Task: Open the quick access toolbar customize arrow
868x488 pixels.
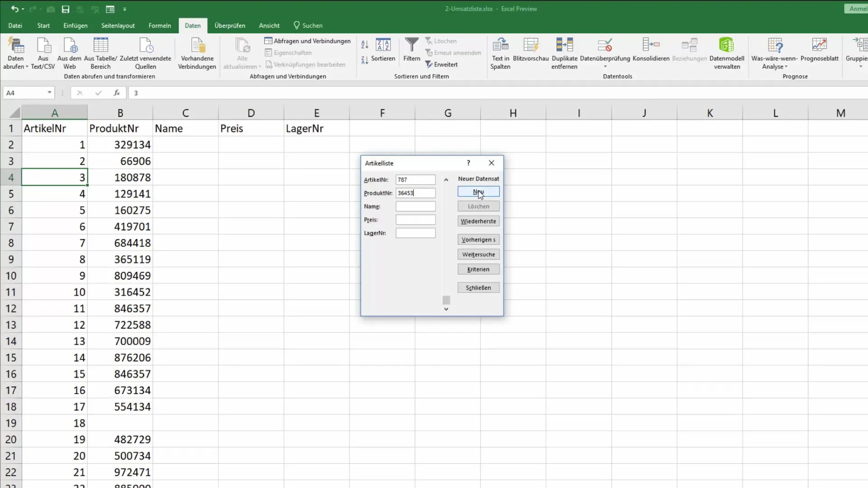Action: pos(125,9)
